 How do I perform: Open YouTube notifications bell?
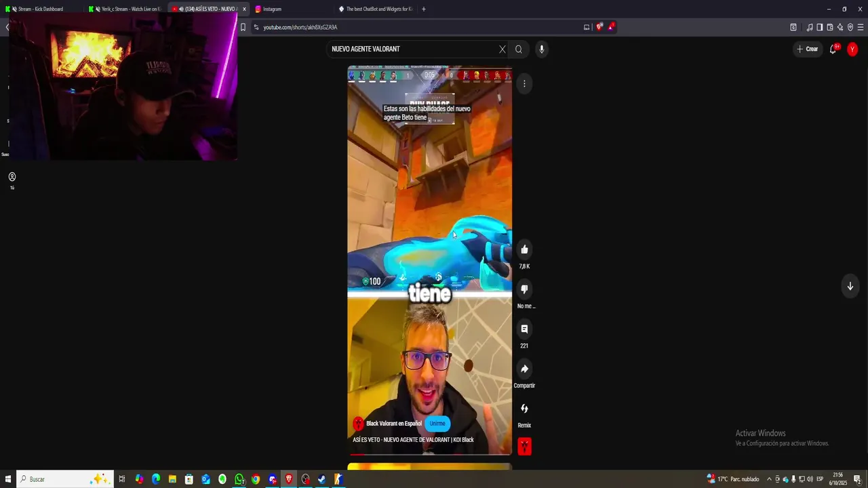pyautogui.click(x=833, y=49)
